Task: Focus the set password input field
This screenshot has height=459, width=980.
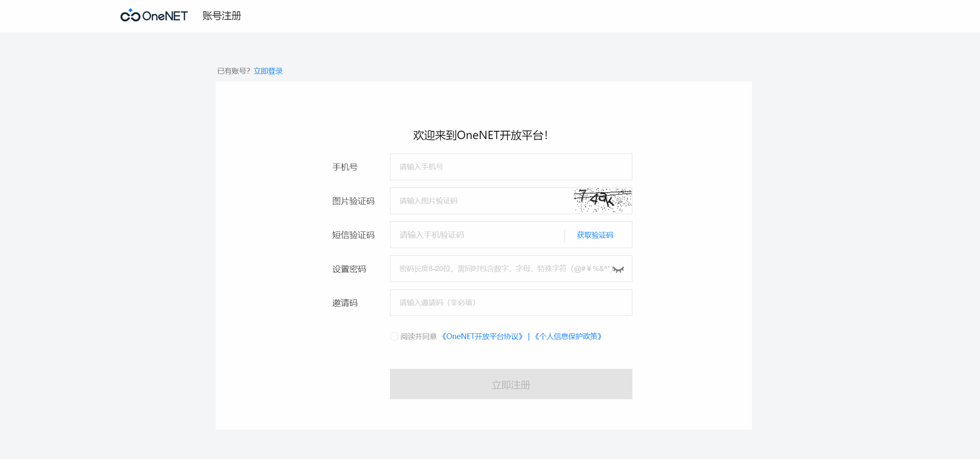Action: (501, 269)
